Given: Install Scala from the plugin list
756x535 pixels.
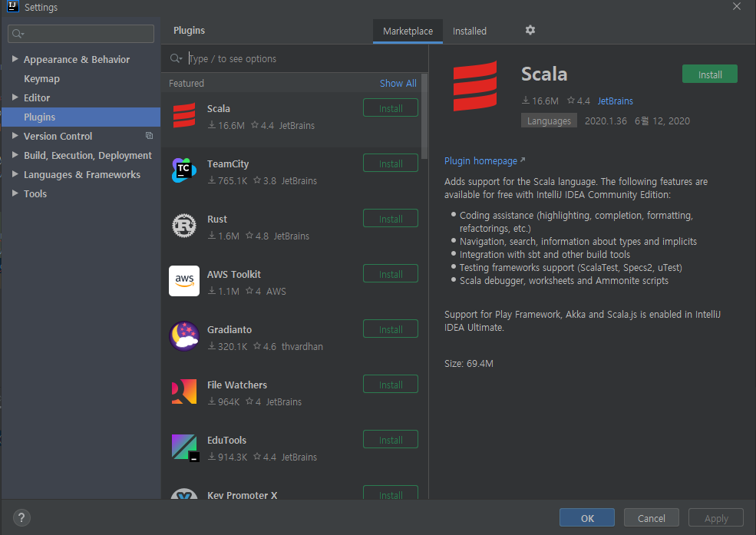Looking at the screenshot, I should click(x=391, y=108).
